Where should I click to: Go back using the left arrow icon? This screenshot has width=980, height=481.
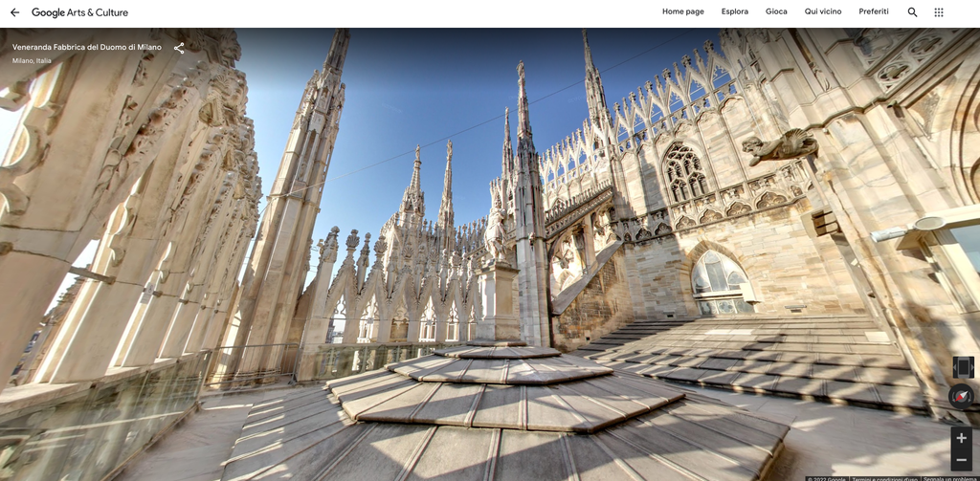pos(15,12)
